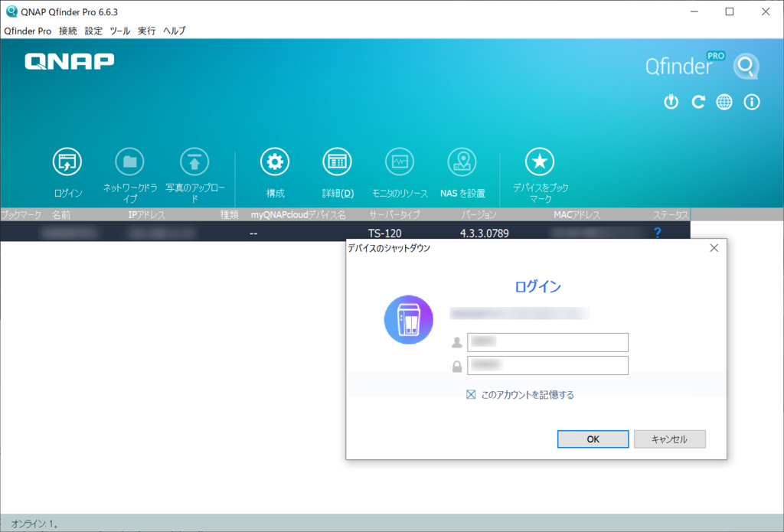
Task: Sort by バージョン column header
Action: click(479, 215)
